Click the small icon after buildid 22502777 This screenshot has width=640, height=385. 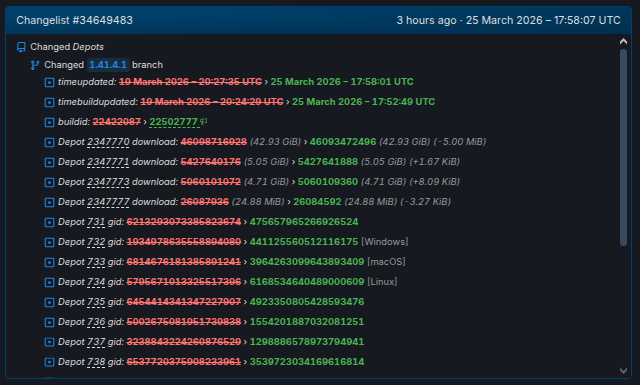(x=204, y=121)
